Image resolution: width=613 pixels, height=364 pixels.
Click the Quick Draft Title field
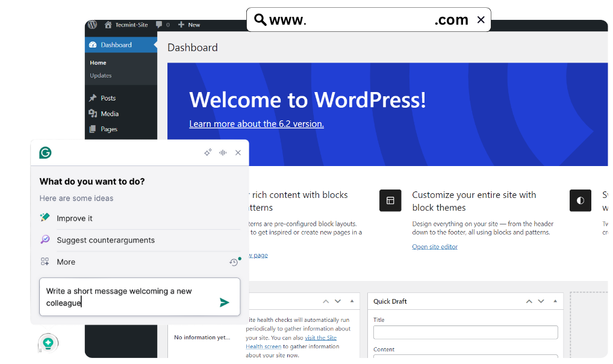click(x=465, y=332)
